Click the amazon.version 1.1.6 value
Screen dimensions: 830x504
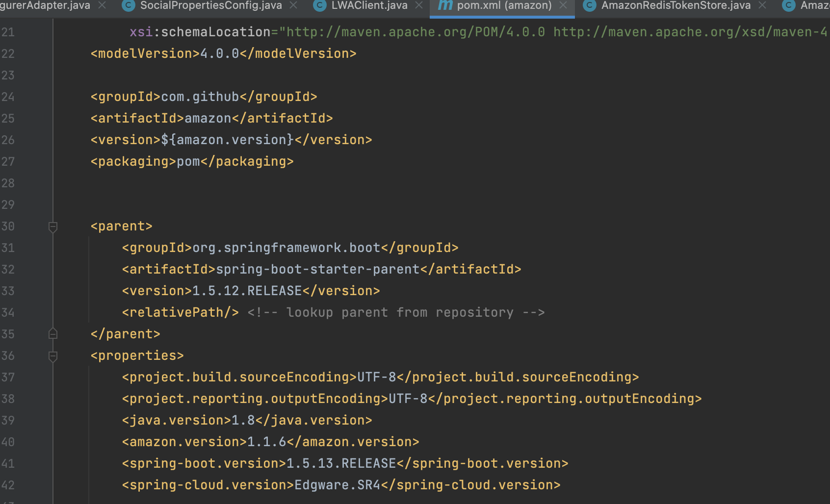pyautogui.click(x=267, y=442)
